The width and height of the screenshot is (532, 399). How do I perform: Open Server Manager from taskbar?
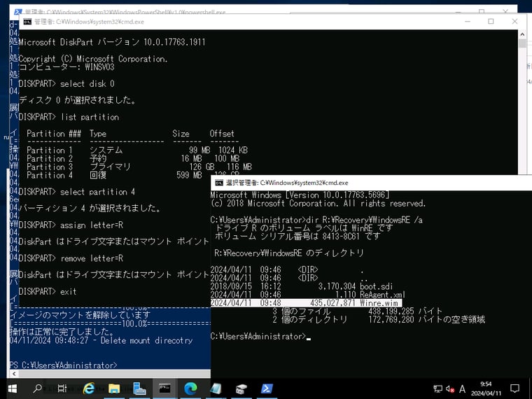[139, 388]
